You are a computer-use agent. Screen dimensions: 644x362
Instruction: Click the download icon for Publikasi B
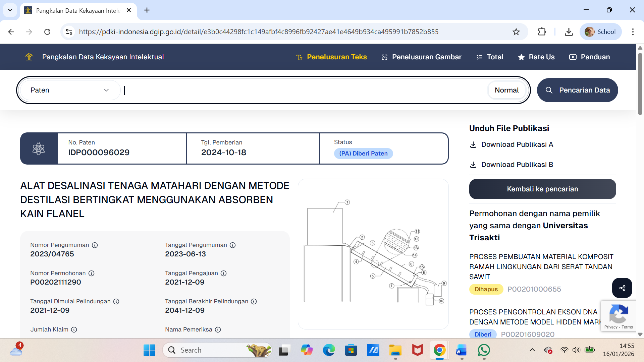coord(473,165)
